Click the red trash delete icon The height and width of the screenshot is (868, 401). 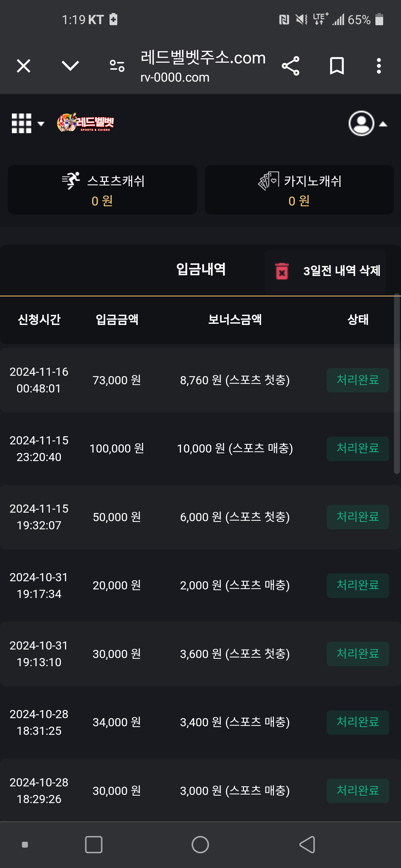pyautogui.click(x=282, y=271)
